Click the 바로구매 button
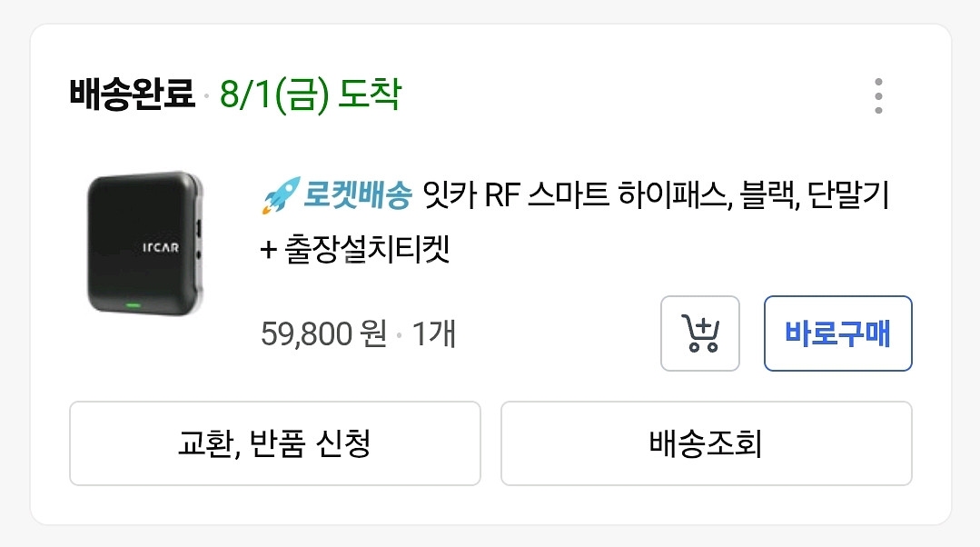Screen dimensions: 980x547 pos(837,333)
